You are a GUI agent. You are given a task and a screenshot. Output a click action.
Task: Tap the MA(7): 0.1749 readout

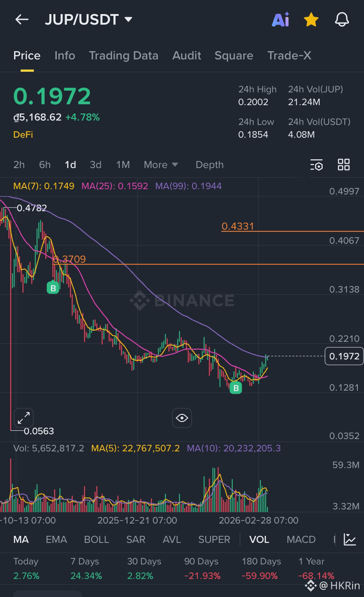44,186
